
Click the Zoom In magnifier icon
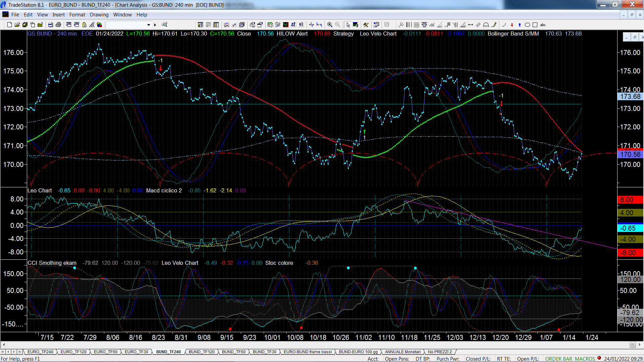330,25
